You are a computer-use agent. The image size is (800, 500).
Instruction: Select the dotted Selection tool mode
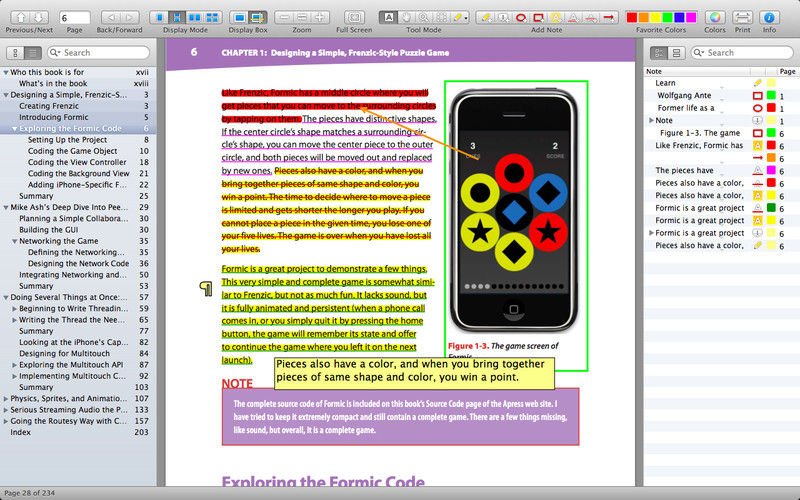441,17
